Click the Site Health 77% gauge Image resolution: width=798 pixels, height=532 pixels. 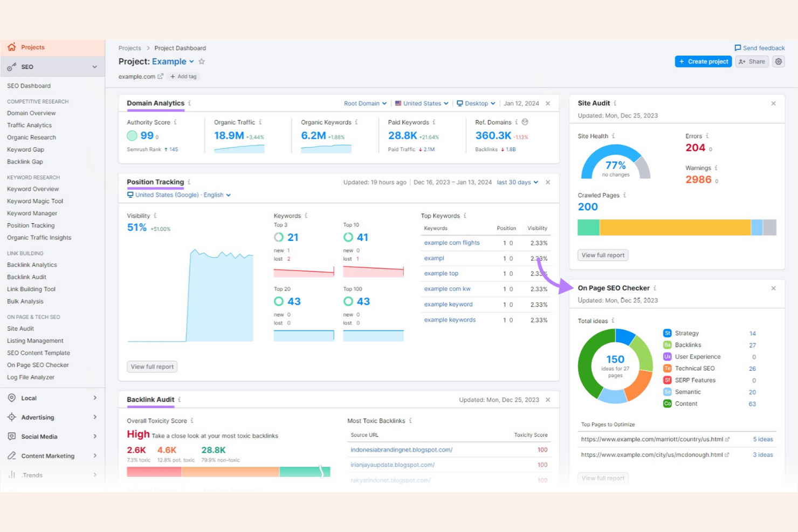click(x=615, y=161)
